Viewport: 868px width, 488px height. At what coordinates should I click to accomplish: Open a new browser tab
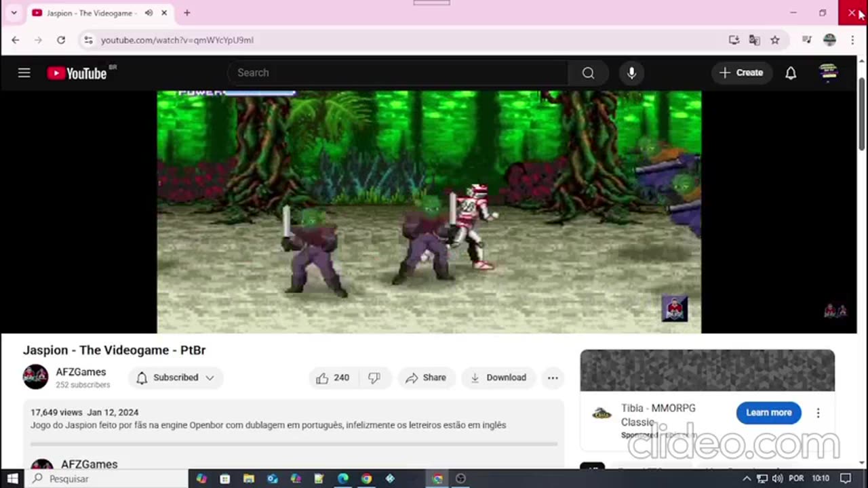click(x=186, y=13)
